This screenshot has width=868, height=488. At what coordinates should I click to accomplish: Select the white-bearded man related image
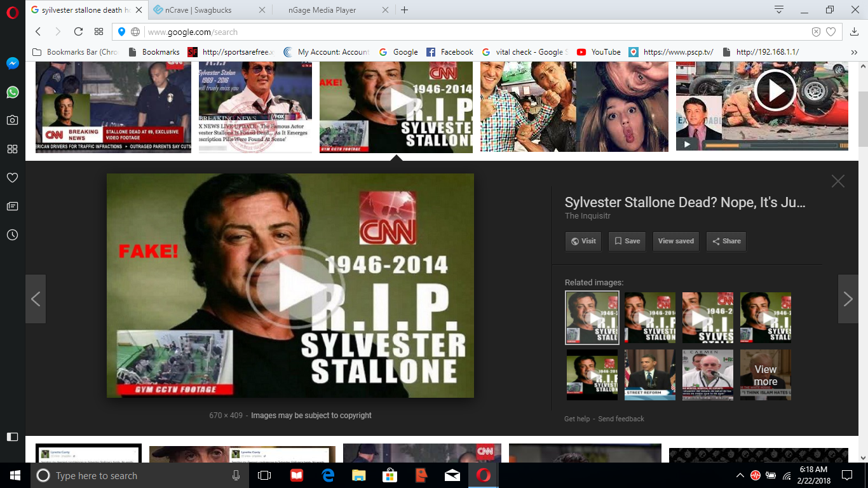[x=708, y=375]
